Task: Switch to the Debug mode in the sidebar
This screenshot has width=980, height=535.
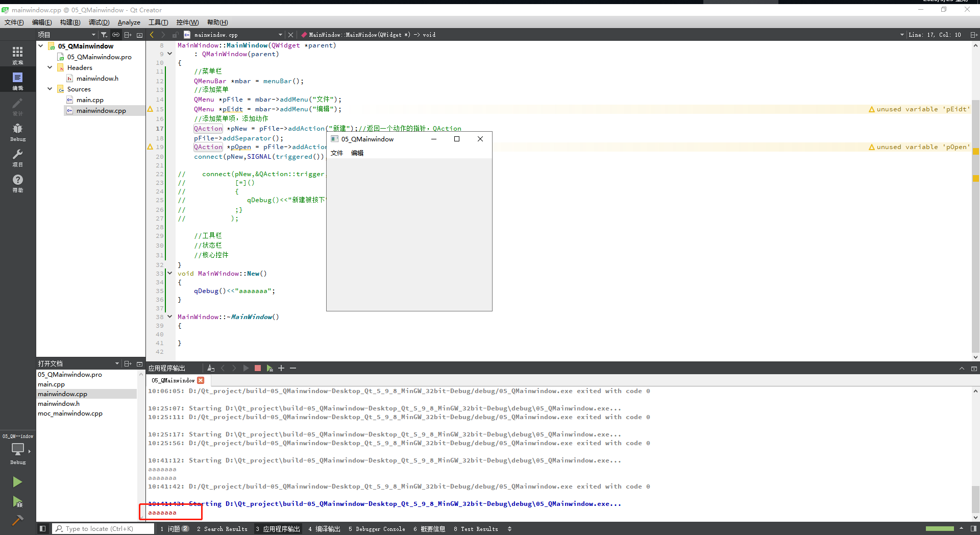Action: pyautogui.click(x=18, y=132)
